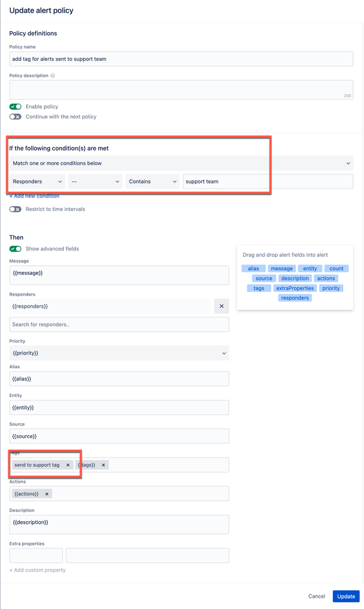The width and height of the screenshot is (364, 609).
Task: Click the Cancel button
Action: pyautogui.click(x=316, y=596)
